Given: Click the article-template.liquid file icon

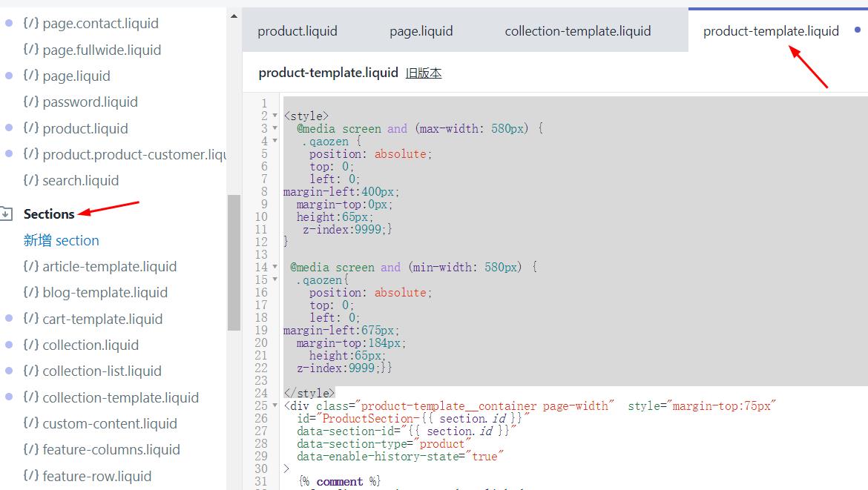Looking at the screenshot, I should tap(31, 267).
